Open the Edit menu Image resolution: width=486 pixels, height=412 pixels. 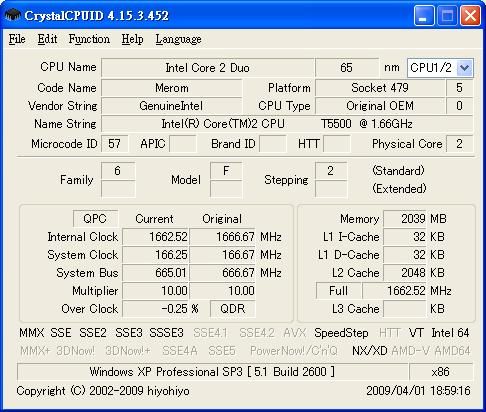coord(47,39)
